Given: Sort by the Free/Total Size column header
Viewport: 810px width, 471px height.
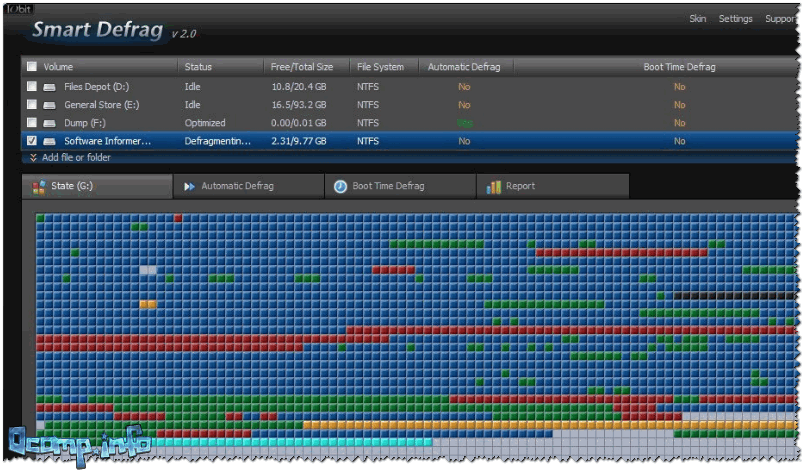Looking at the screenshot, I should click(x=302, y=67).
